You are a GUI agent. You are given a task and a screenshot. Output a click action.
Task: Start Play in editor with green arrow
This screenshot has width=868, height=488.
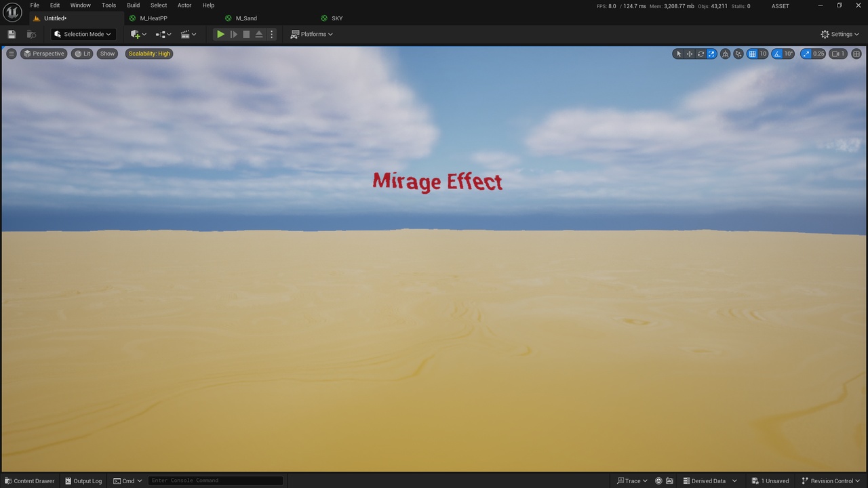pos(220,34)
